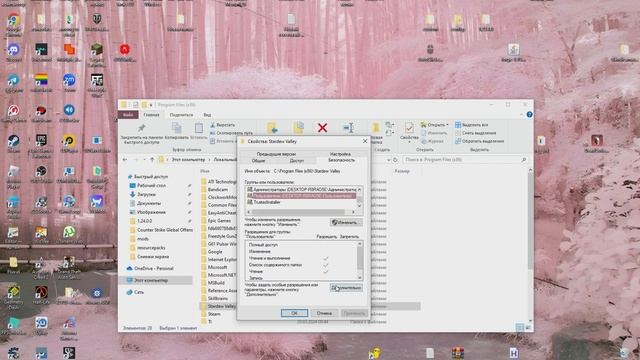Click the Copy to folder ribbon icon

[x=299, y=128]
